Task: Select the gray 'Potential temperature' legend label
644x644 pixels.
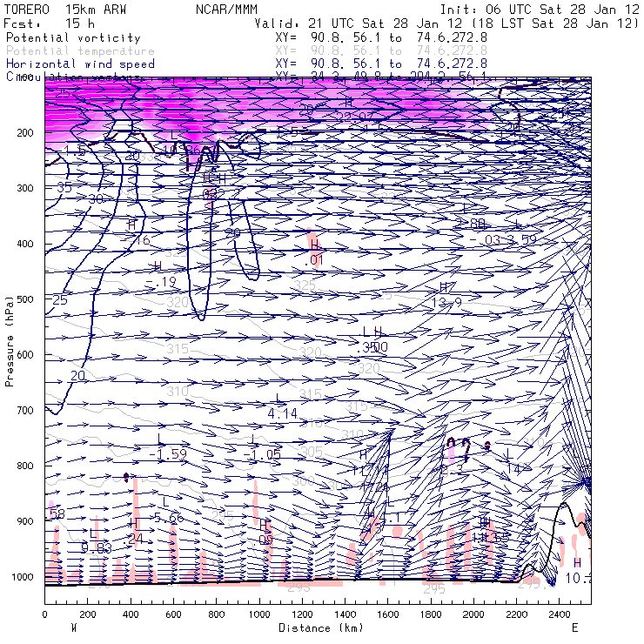Action: point(80,51)
